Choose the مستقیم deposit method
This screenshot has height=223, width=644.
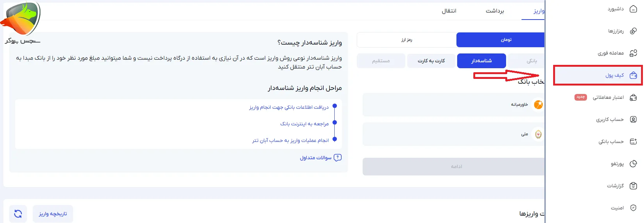381,61
